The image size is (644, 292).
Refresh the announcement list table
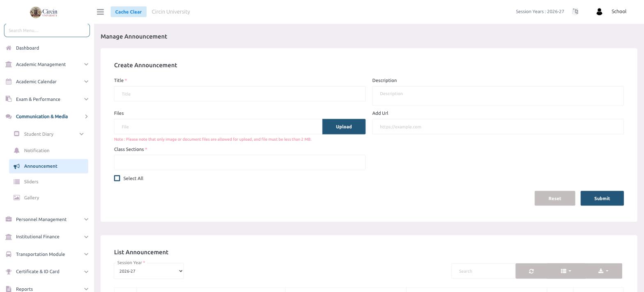pyautogui.click(x=531, y=271)
